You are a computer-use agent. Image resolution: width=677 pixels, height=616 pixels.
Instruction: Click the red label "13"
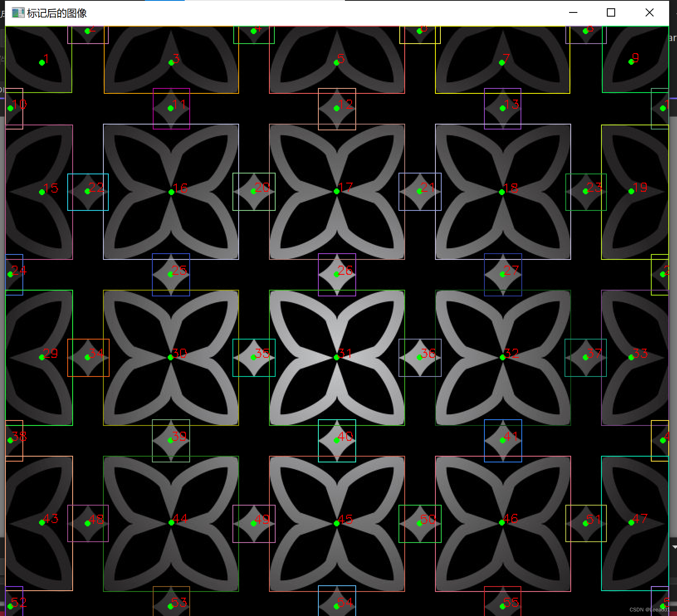511,104
